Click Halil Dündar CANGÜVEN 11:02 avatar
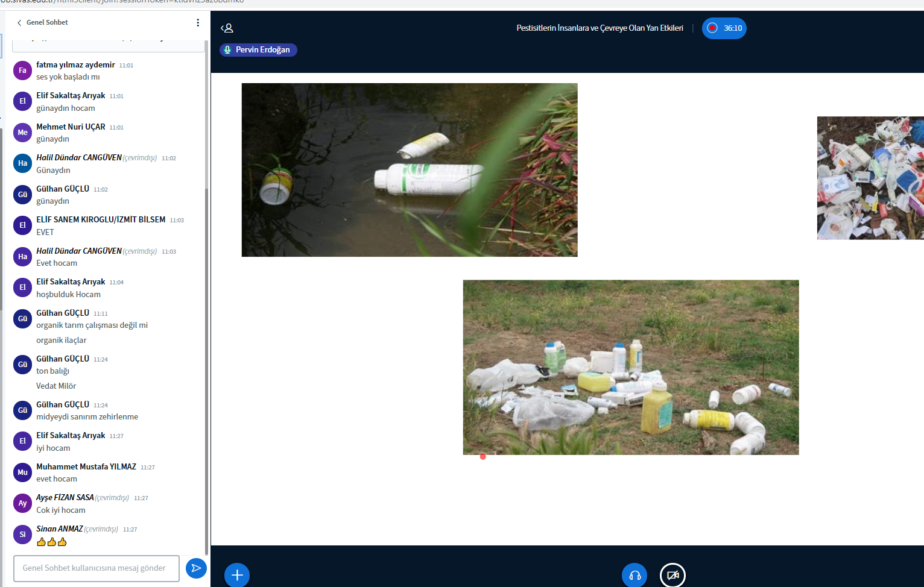Image resolution: width=924 pixels, height=587 pixels. 22,163
